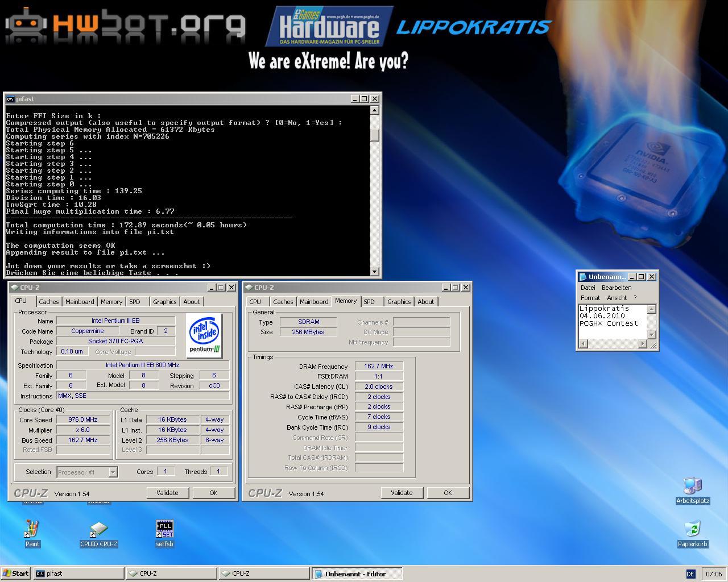
Task: Click the pifast window title icon
Action: (10, 99)
